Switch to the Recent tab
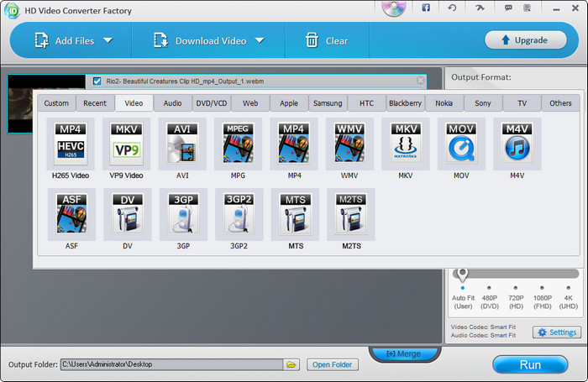The width and height of the screenshot is (588, 382). click(95, 103)
